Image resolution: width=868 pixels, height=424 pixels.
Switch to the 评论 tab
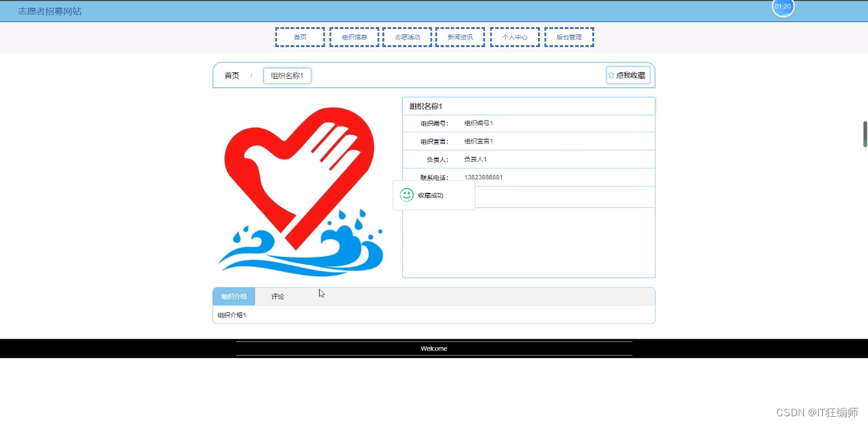pos(278,296)
